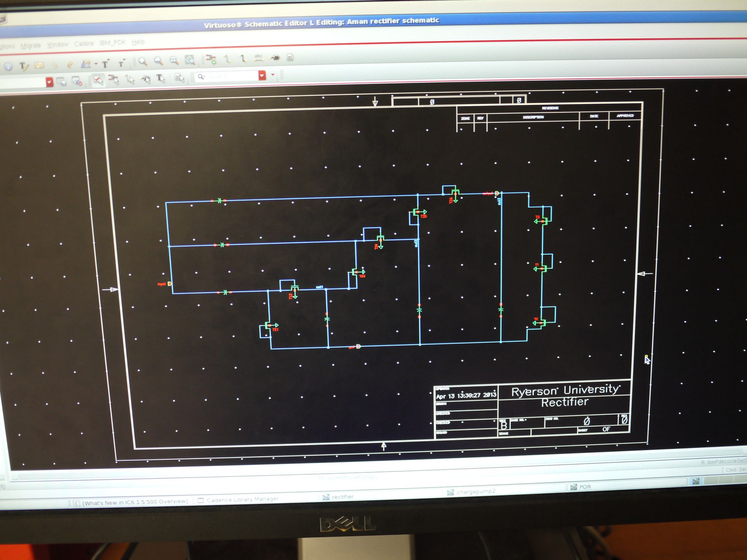Switch to What's New in IC6 taskbar window

click(131, 502)
